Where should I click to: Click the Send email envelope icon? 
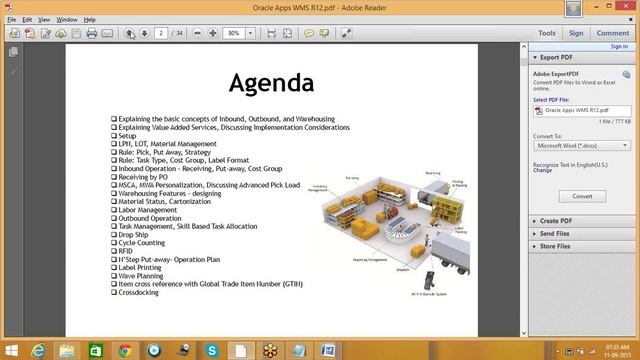point(107,33)
